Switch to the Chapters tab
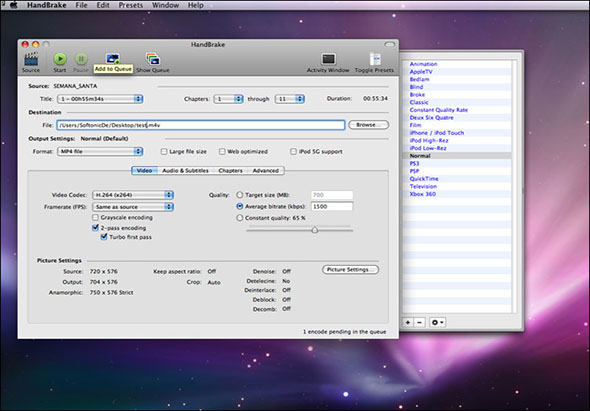590x411 pixels. coord(230,170)
